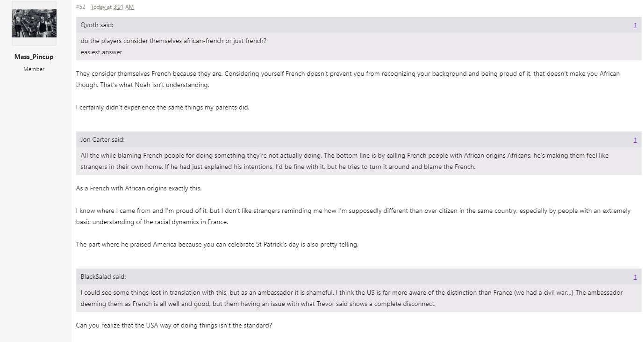Open the Mass_Pincup profile username link
The image size is (644, 342).
[34, 57]
